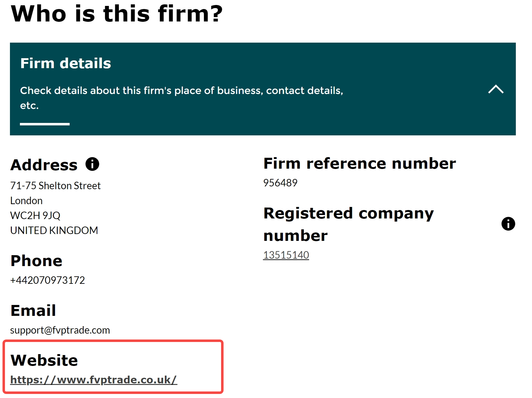Click the Address heading label
Image resolution: width=532 pixels, height=398 pixels.
pyautogui.click(x=44, y=165)
